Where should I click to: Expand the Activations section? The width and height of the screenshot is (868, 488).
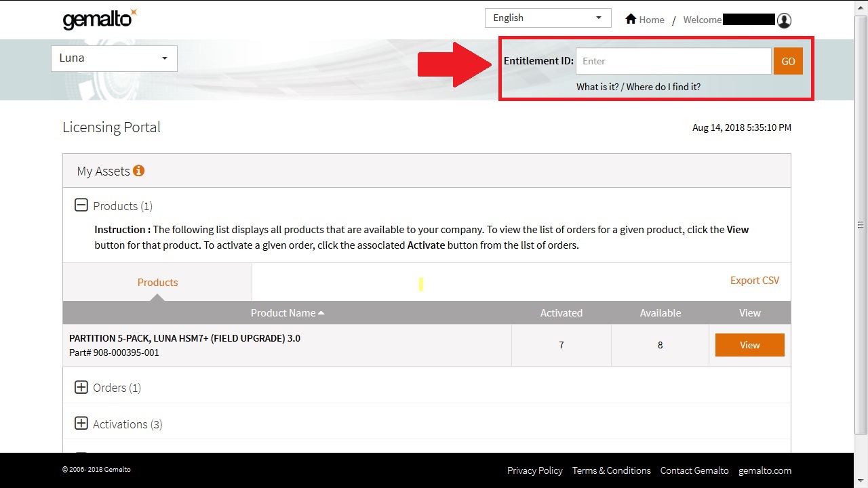(x=81, y=424)
